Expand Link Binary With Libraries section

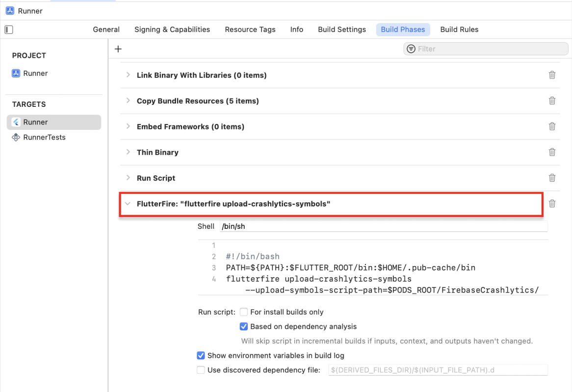[128, 75]
